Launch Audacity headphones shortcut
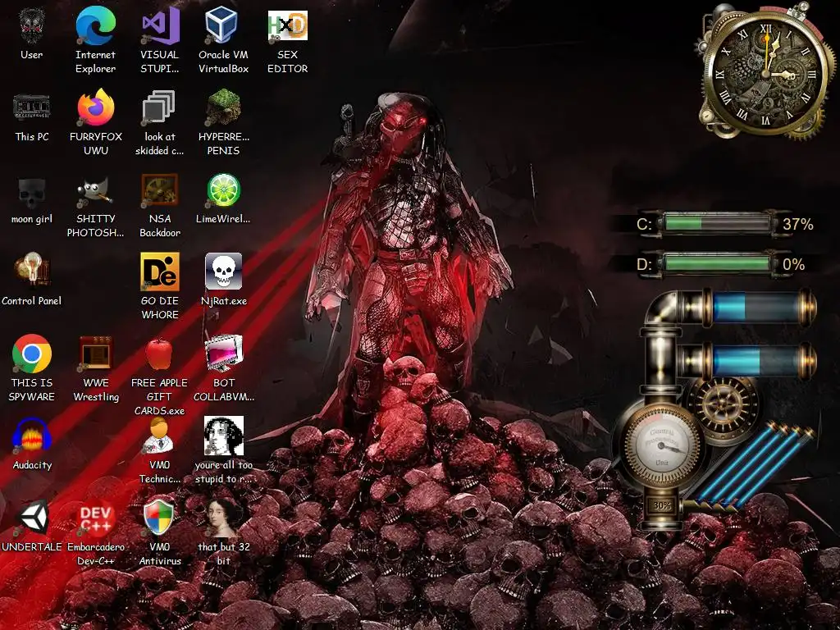The width and height of the screenshot is (840, 630). pos(32,445)
